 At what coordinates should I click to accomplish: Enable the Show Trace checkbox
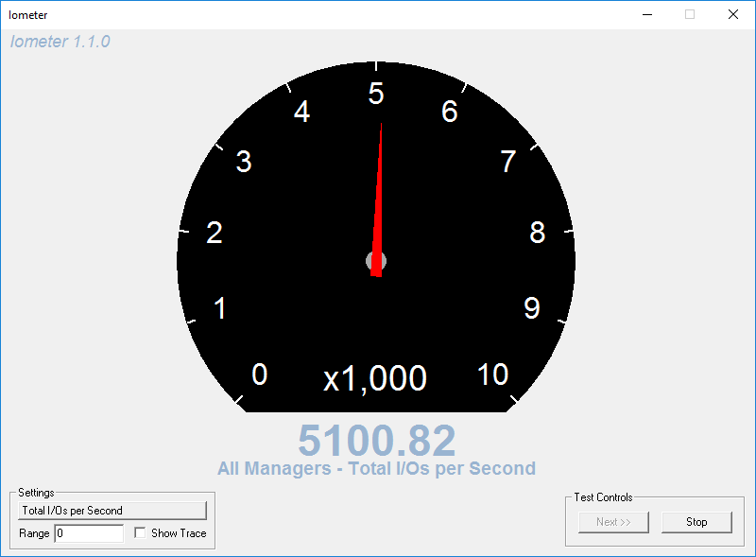[x=140, y=532]
